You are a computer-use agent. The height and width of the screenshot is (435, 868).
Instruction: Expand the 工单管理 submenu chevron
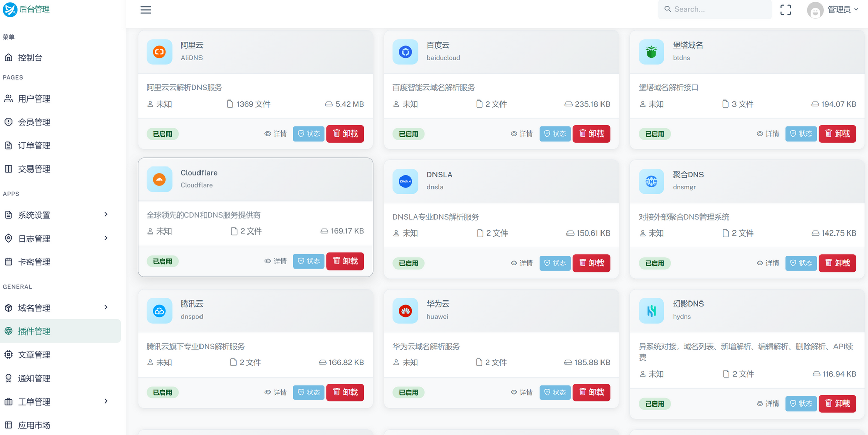pyautogui.click(x=106, y=401)
